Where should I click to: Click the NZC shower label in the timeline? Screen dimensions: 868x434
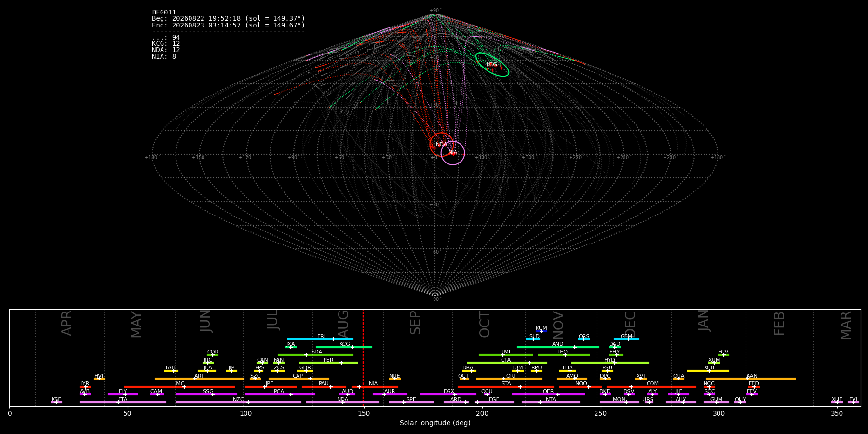click(x=238, y=400)
